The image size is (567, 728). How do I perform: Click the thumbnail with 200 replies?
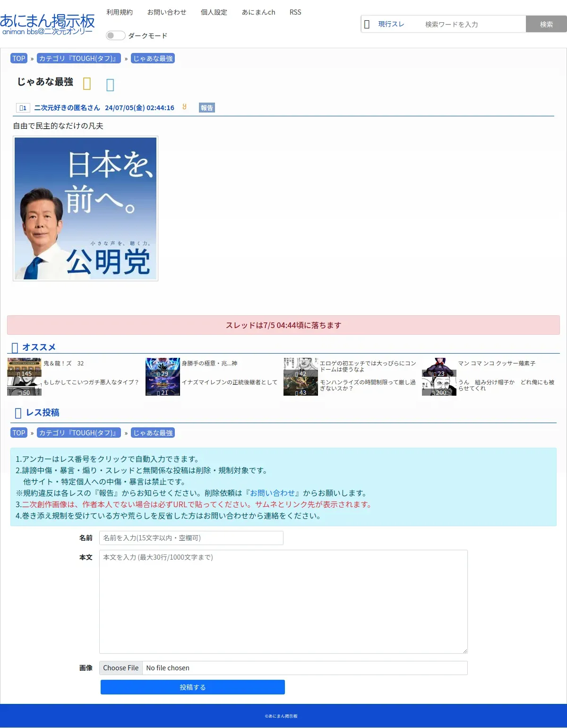tap(439, 386)
